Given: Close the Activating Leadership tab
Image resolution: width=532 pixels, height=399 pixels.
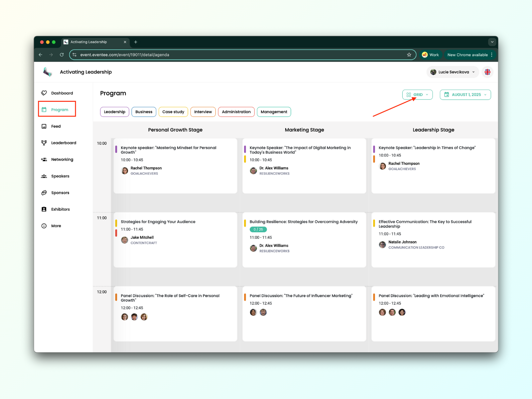Looking at the screenshot, I should pyautogui.click(x=125, y=42).
